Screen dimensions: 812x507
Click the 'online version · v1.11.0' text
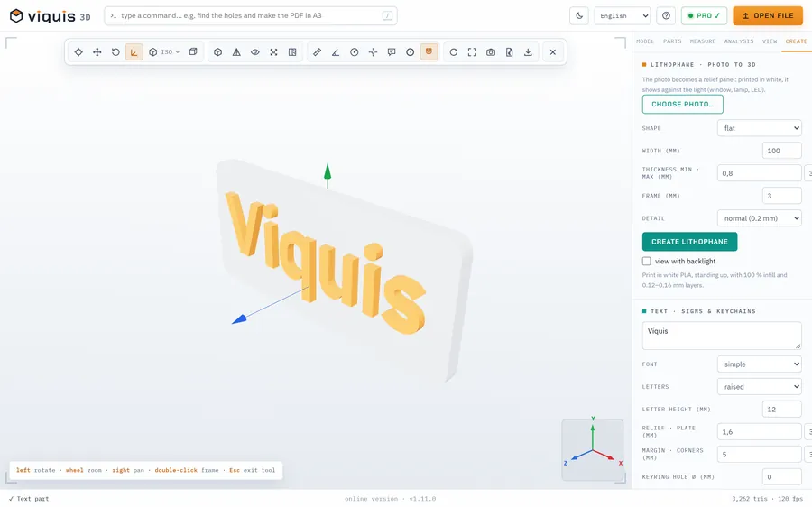(x=390, y=499)
